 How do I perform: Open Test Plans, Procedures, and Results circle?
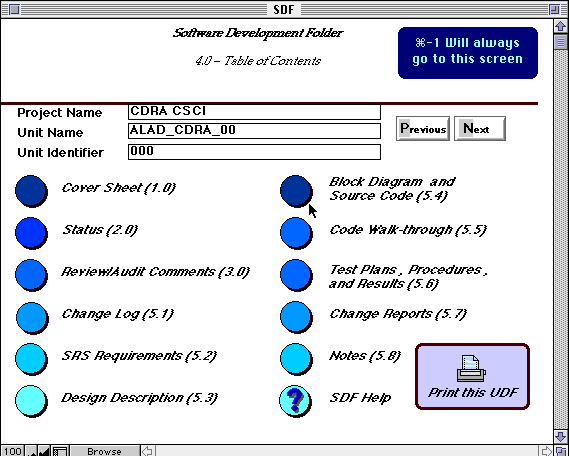296,275
